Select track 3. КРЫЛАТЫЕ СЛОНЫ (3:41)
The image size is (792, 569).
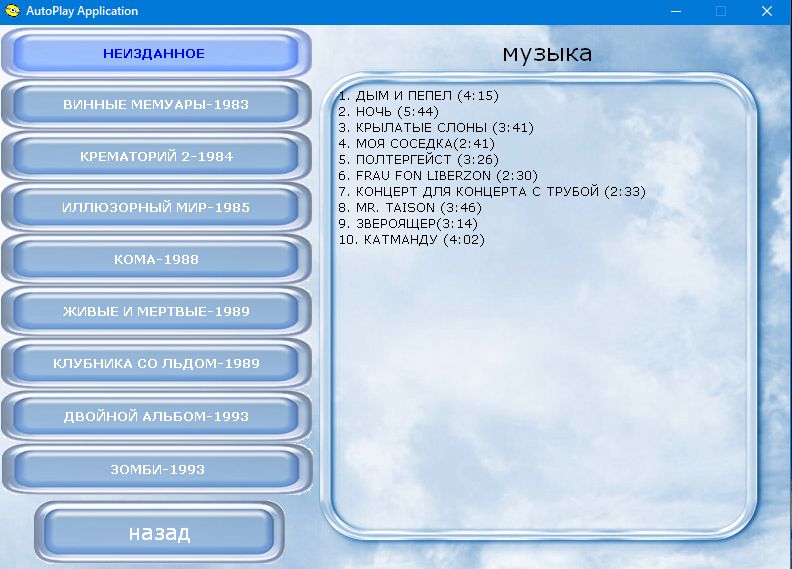[436, 128]
